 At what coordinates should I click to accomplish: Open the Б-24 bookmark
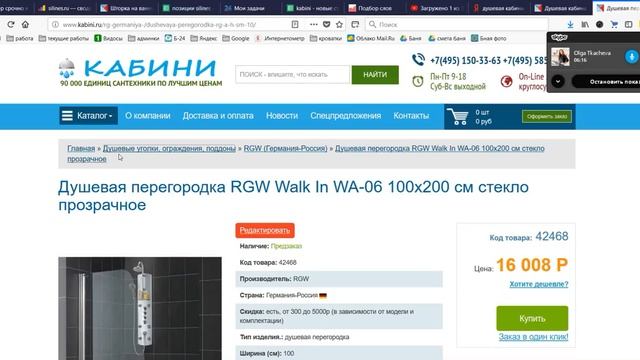[x=175, y=38]
